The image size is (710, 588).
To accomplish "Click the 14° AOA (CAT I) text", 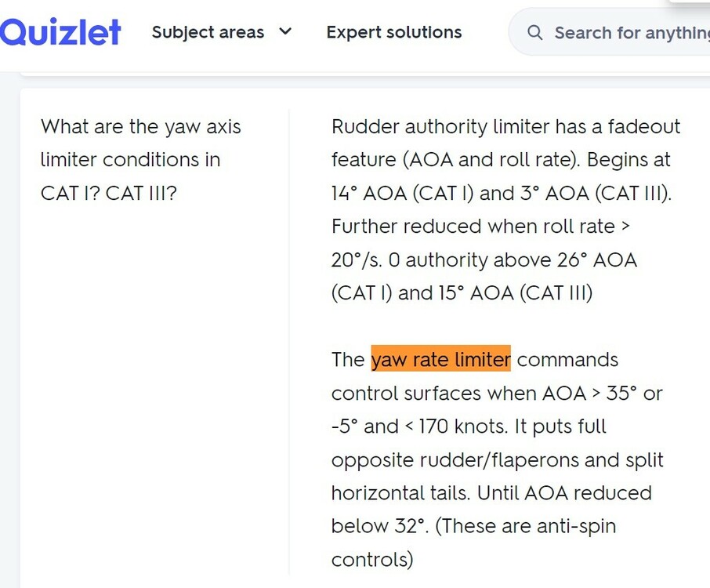I will pyautogui.click(x=400, y=193).
